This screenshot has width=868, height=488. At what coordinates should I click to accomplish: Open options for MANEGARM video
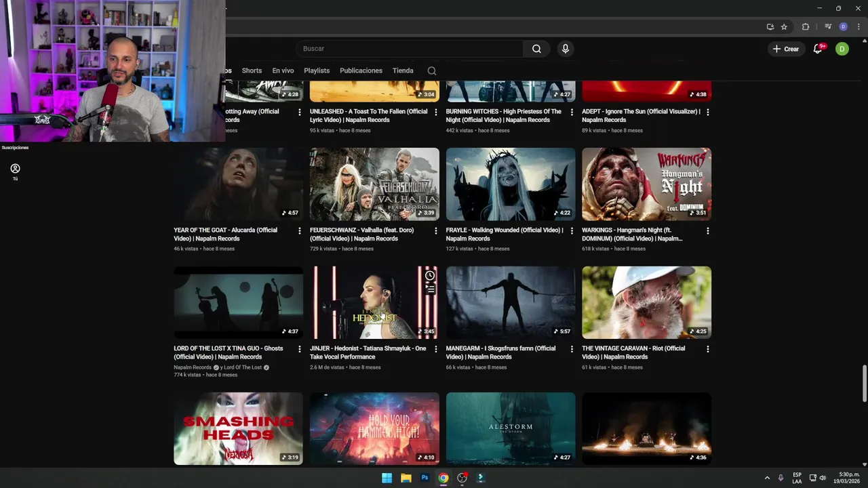[572, 349]
